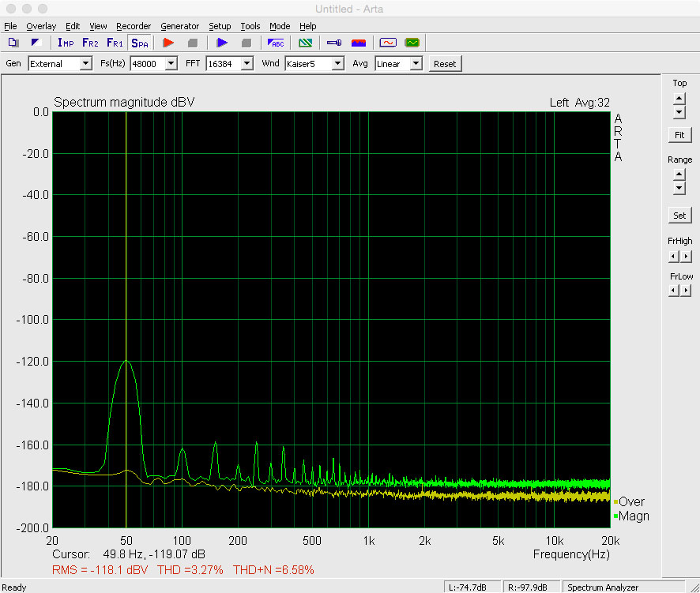The image size is (700, 593).
Task: Click the 'THD+N =6.58%' readout
Action: click(273, 570)
